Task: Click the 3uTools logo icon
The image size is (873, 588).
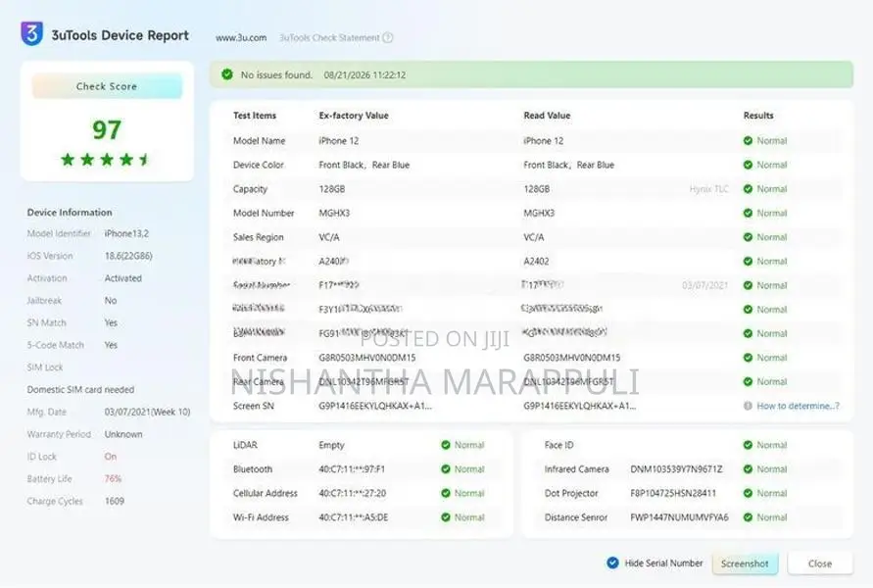Action: [31, 33]
